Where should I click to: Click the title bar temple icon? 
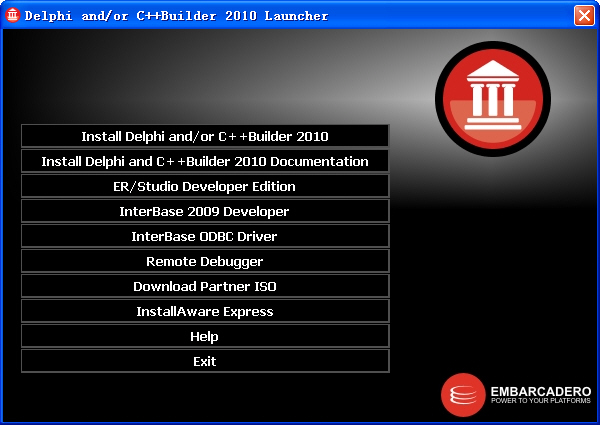pyautogui.click(x=12, y=15)
